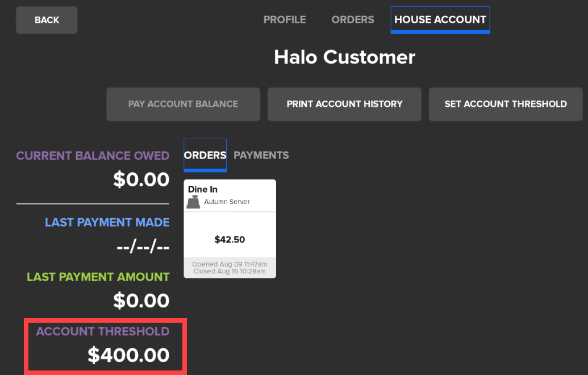Select the LAST PAYMENT MADE label

click(x=107, y=222)
